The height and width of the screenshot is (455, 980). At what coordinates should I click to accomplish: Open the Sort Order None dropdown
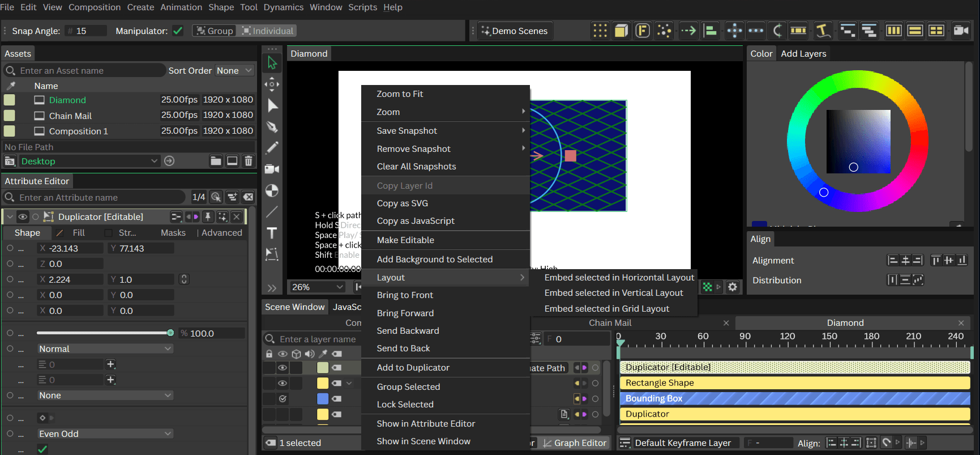234,70
